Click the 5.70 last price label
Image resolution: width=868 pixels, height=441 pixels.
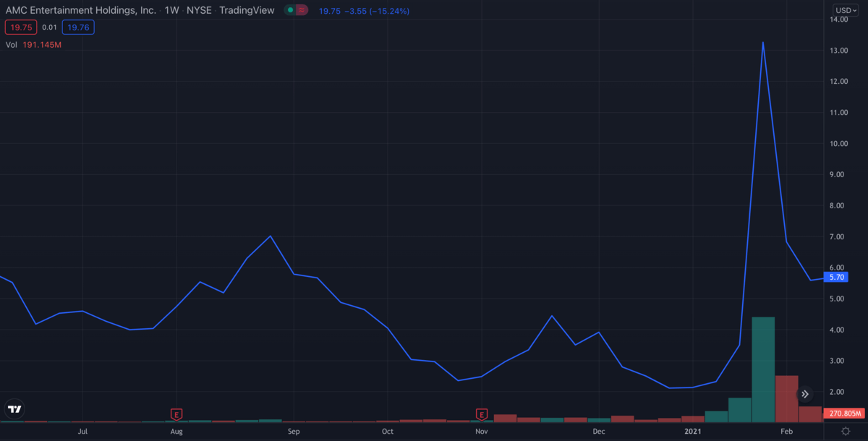click(838, 278)
